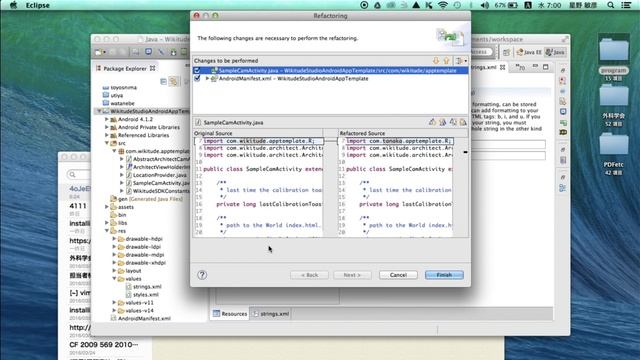640x360 pixels.
Task: Click Refactored Source import com.tanaka line
Action: coord(399,141)
